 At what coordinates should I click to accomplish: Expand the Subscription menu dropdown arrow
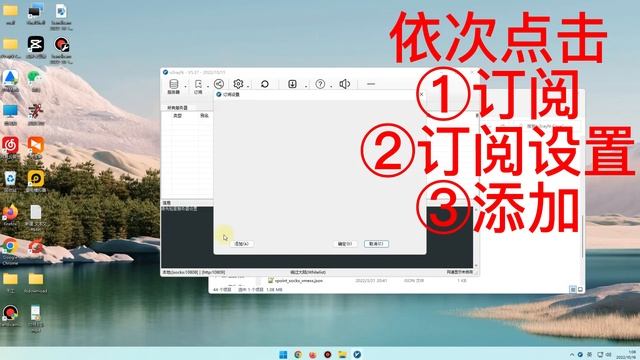(x=208, y=87)
